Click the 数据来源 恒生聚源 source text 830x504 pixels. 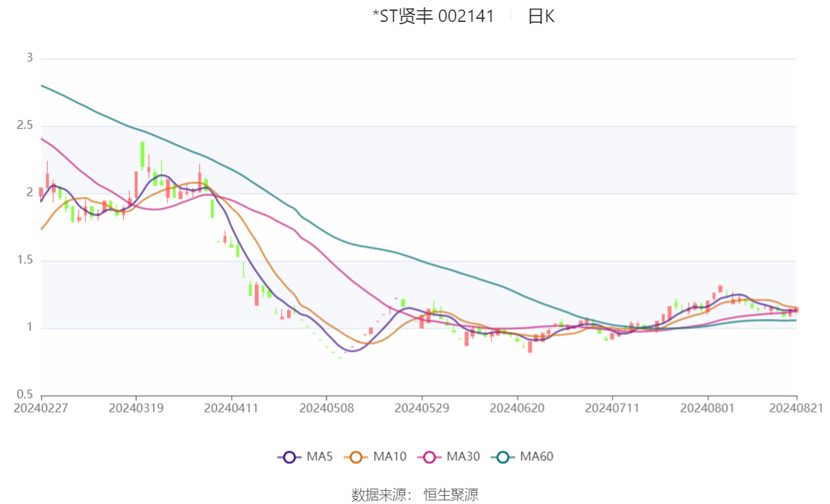pyautogui.click(x=415, y=495)
